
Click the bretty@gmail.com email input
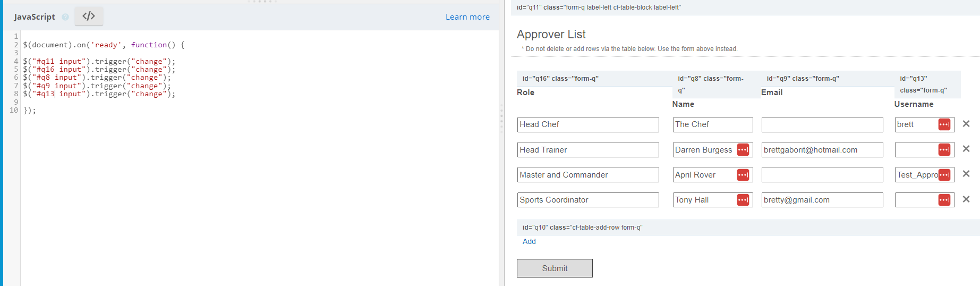pyautogui.click(x=822, y=200)
